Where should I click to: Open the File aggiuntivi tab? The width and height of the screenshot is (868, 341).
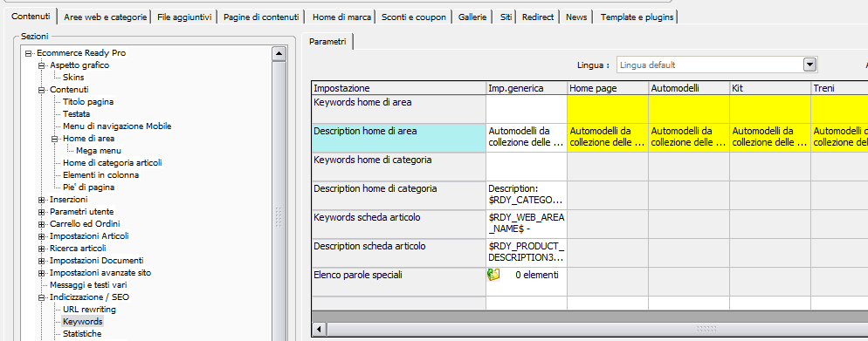[184, 17]
